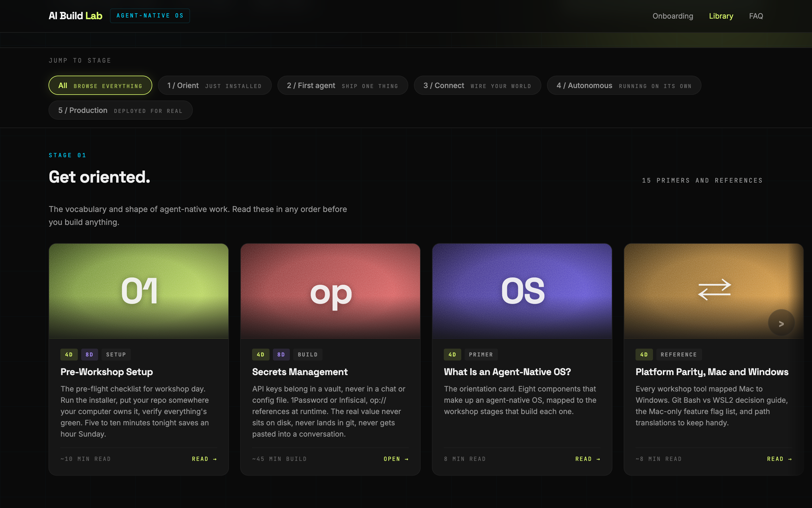Open the Library nav link
Screen dimensions: 812x508
(721, 16)
